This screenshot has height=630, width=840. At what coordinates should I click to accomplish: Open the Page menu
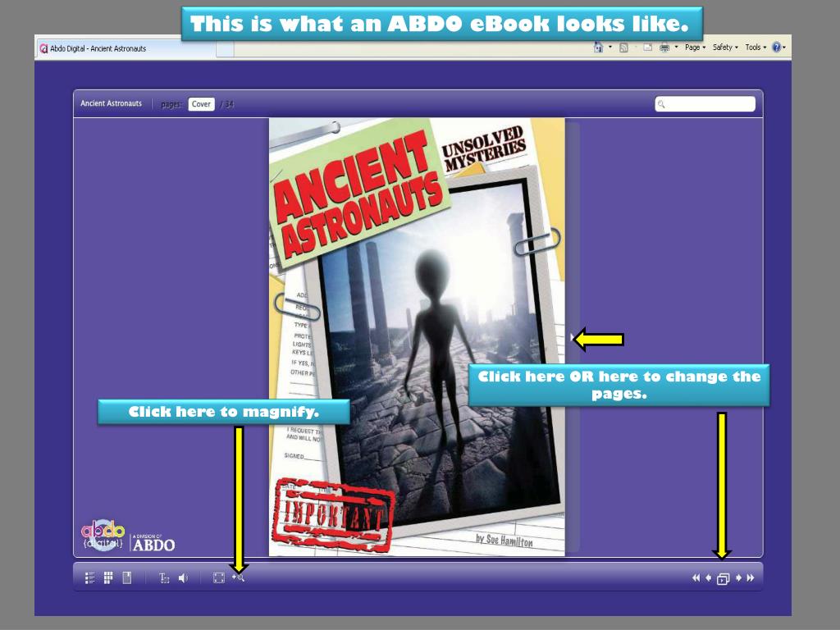pos(695,47)
